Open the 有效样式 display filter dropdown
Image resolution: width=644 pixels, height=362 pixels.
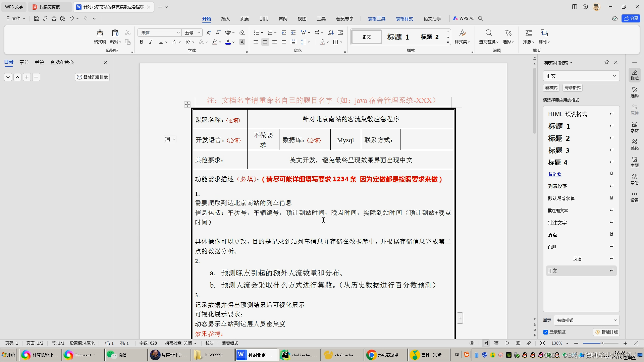click(586, 320)
